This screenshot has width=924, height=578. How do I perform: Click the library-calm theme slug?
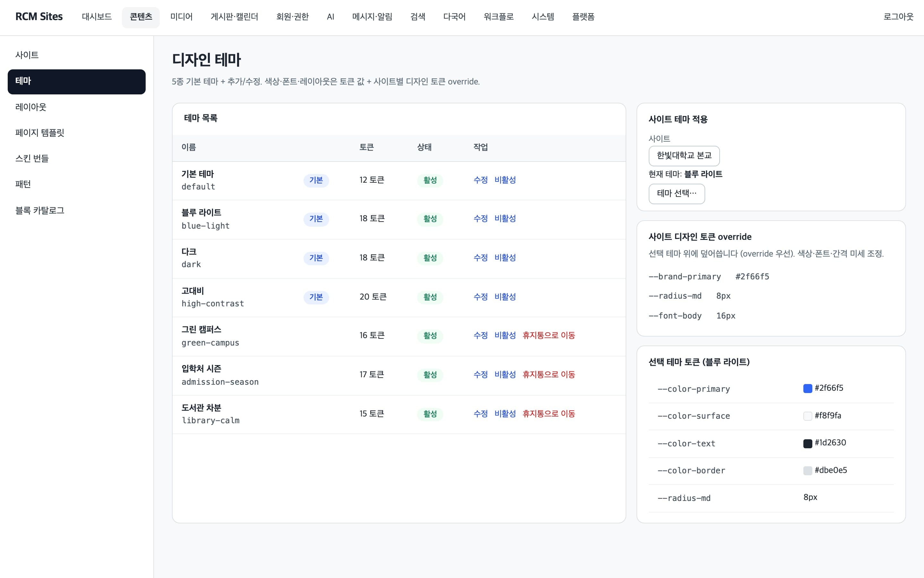click(210, 421)
